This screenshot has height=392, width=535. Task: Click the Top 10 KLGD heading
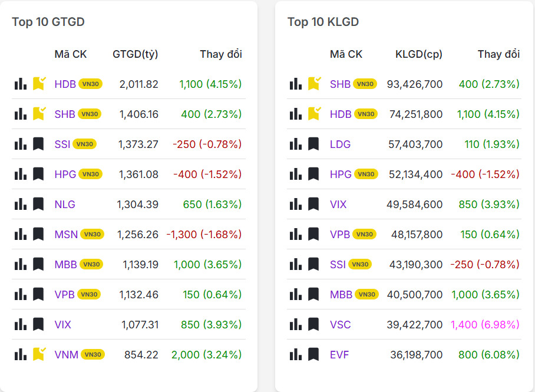(323, 22)
